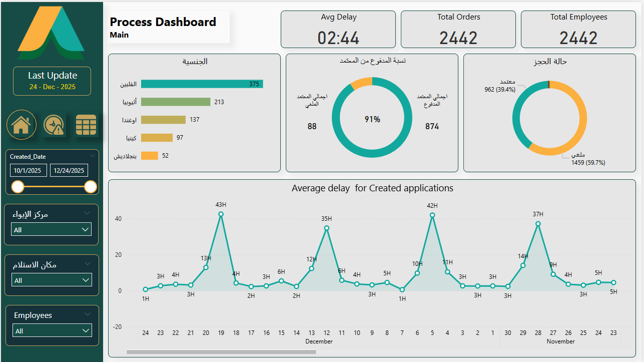This screenshot has width=644, height=362.
Task: Click the Avg Delay card
Action: click(x=338, y=30)
